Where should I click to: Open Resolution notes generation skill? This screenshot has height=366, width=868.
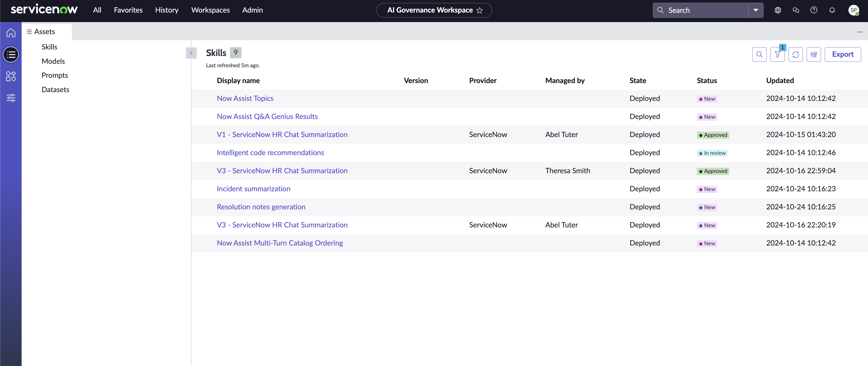click(261, 207)
